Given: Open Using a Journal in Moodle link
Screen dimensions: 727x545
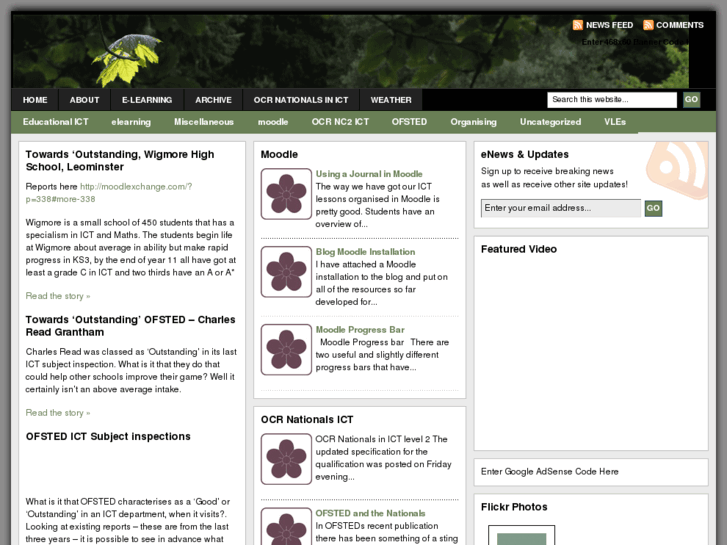Looking at the screenshot, I should point(369,174).
